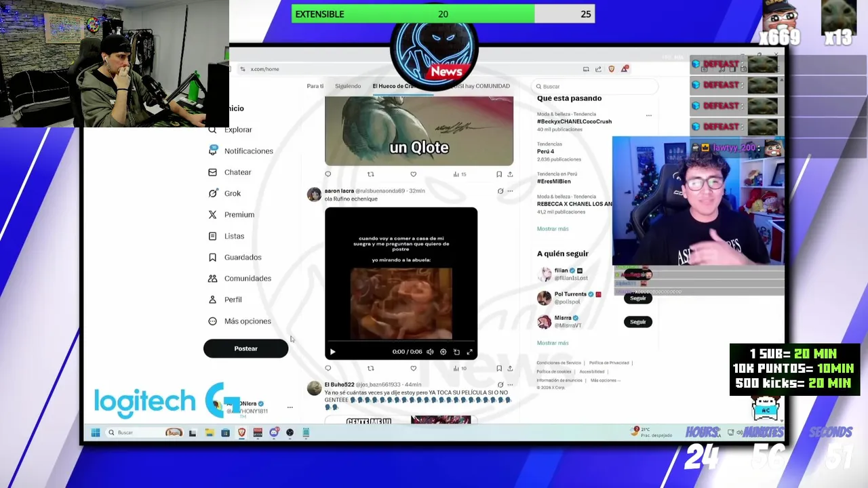Image resolution: width=868 pixels, height=488 pixels.
Task: Play the aaron lacra video
Action: (x=332, y=352)
